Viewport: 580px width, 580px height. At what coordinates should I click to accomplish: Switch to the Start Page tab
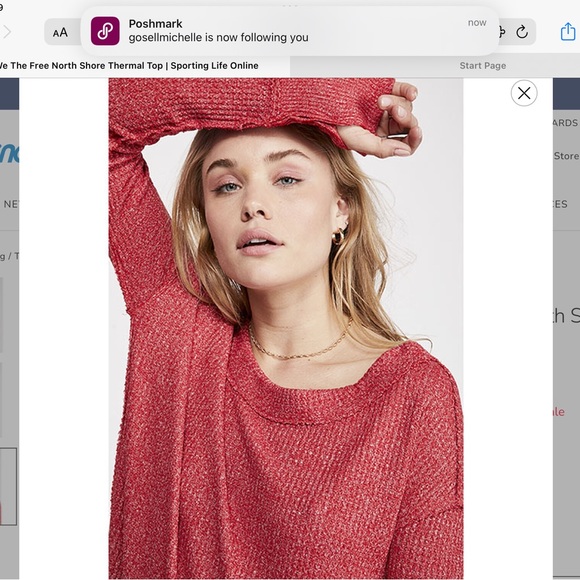(x=482, y=66)
